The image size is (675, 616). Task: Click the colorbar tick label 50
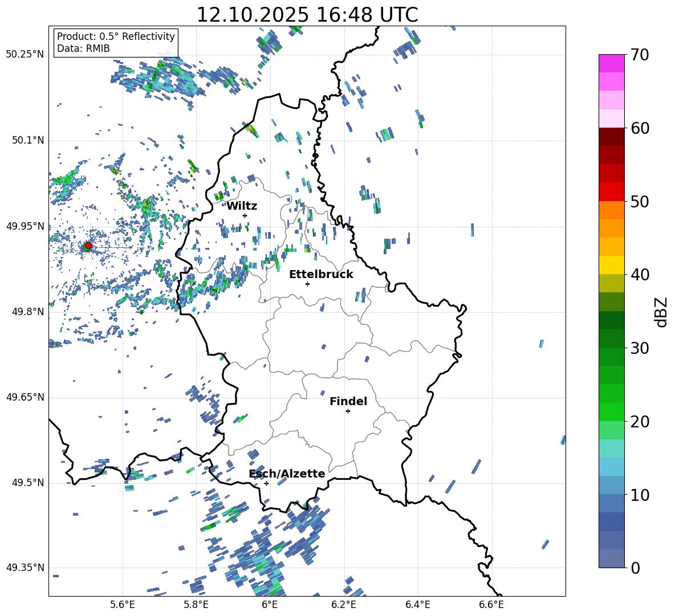point(640,202)
